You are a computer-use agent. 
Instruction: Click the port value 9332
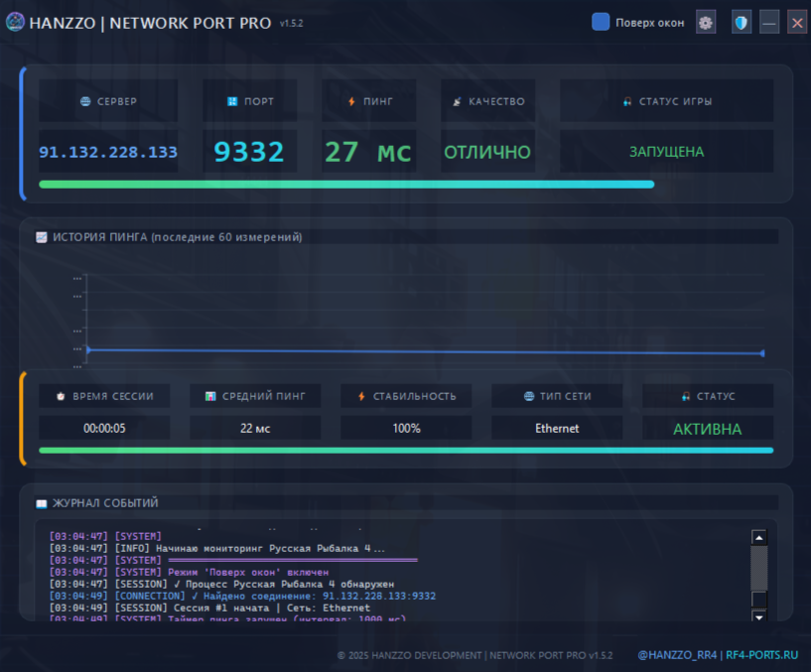(249, 152)
